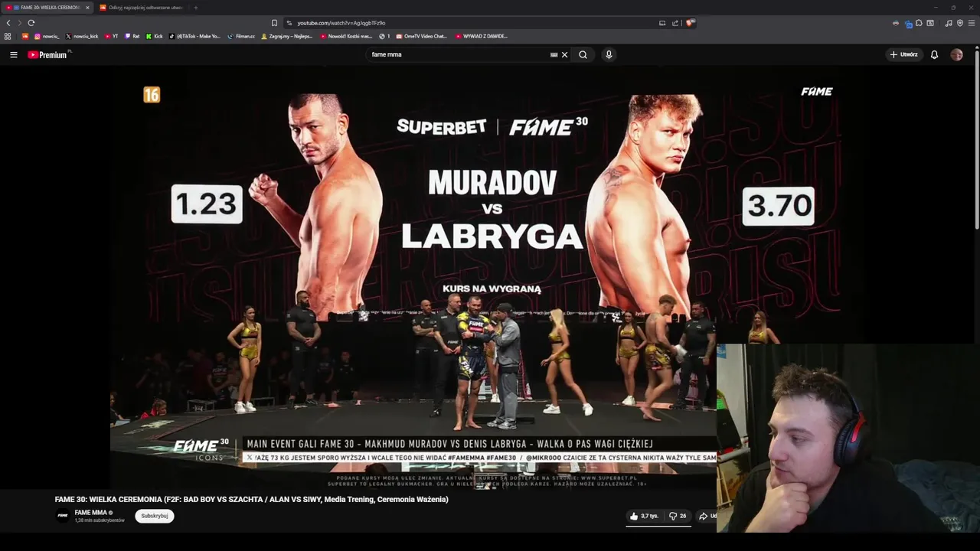
Task: Open the Rat Twitch bookmark
Action: click(x=132, y=36)
